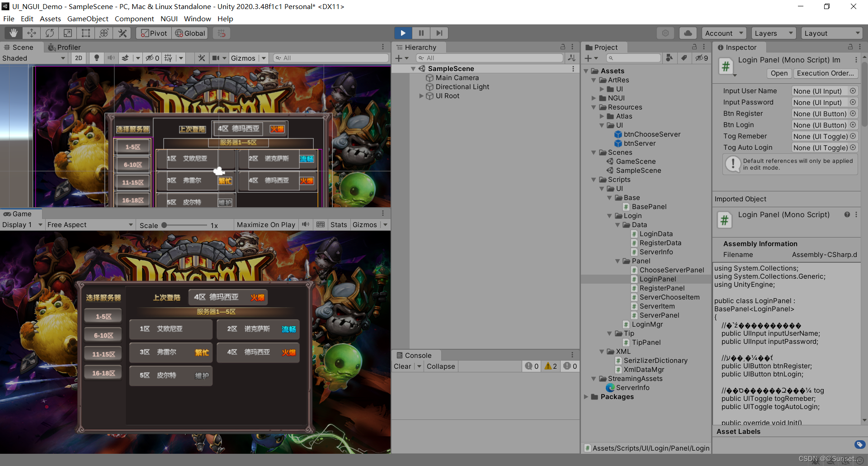The width and height of the screenshot is (868, 466).
Task: Click the Hierarchy search field
Action: click(489, 58)
